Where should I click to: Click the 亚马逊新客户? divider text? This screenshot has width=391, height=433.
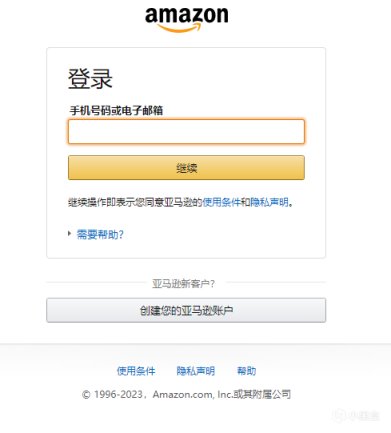point(184,284)
